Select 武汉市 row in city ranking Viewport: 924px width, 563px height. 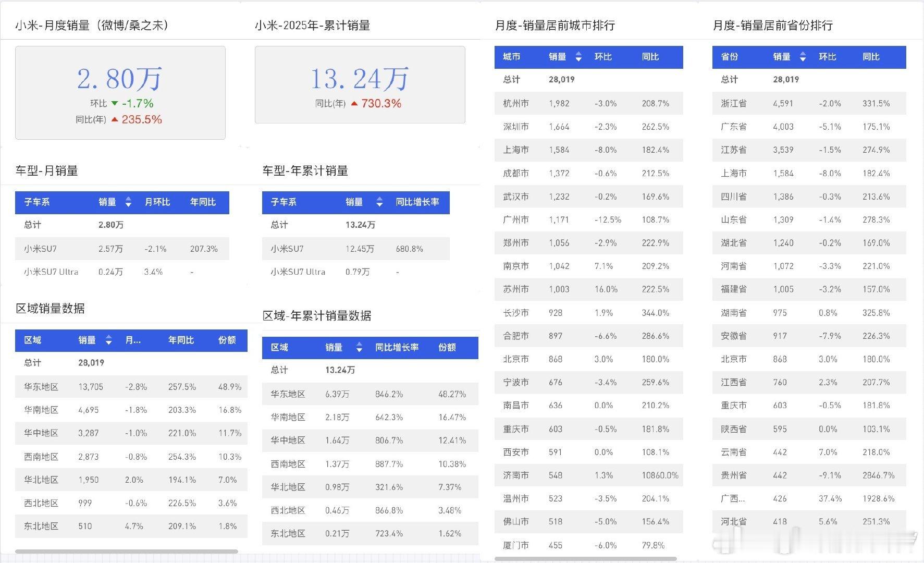pos(588,197)
